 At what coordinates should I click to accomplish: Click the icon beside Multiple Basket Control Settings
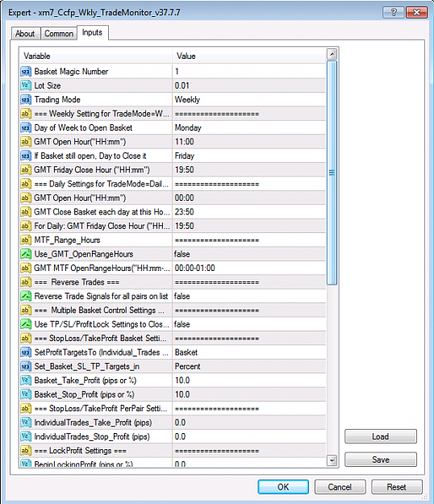[x=26, y=310]
